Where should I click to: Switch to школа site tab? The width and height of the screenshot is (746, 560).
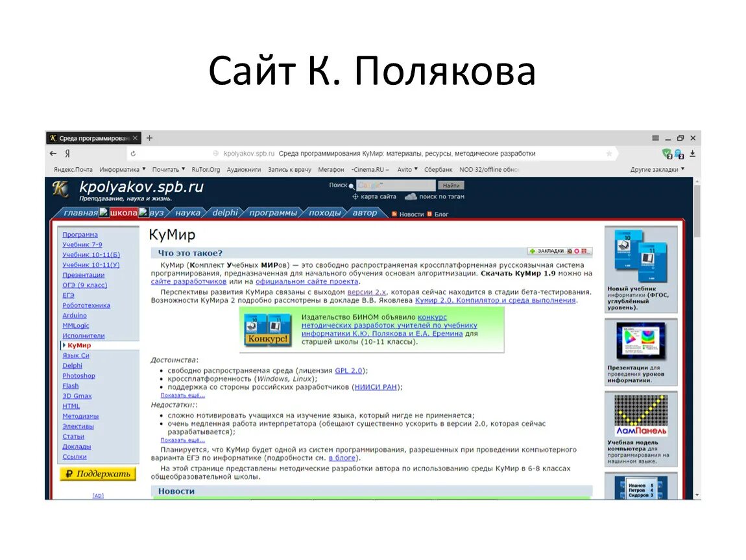coord(123,213)
